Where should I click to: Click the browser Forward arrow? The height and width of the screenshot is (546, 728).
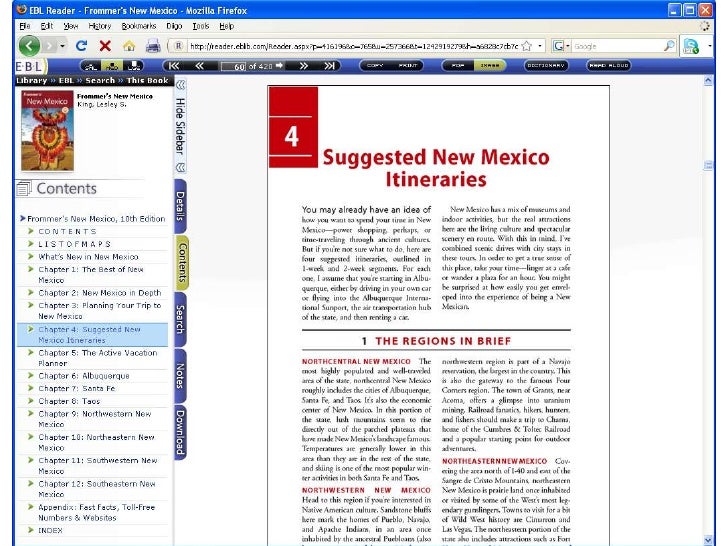(49, 46)
